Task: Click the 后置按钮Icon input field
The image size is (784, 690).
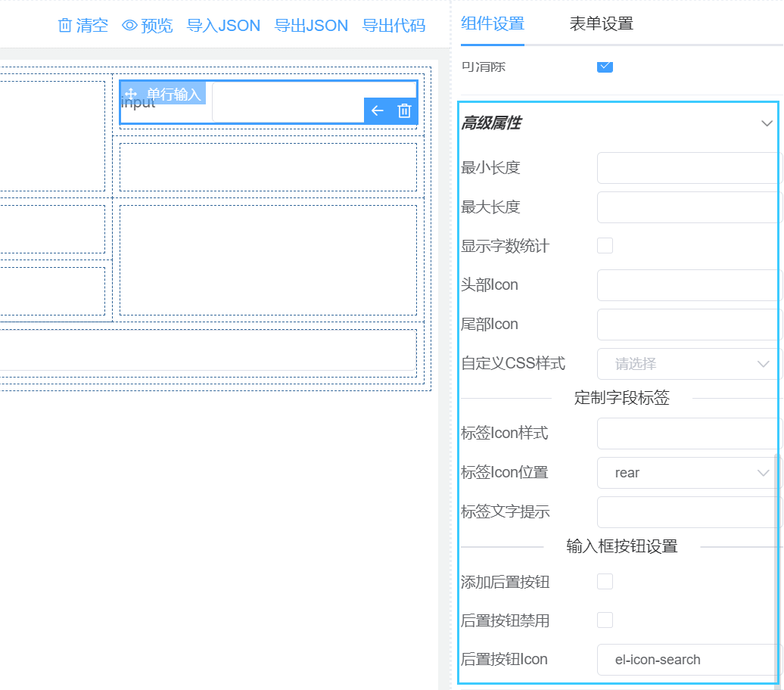Action: [689, 660]
